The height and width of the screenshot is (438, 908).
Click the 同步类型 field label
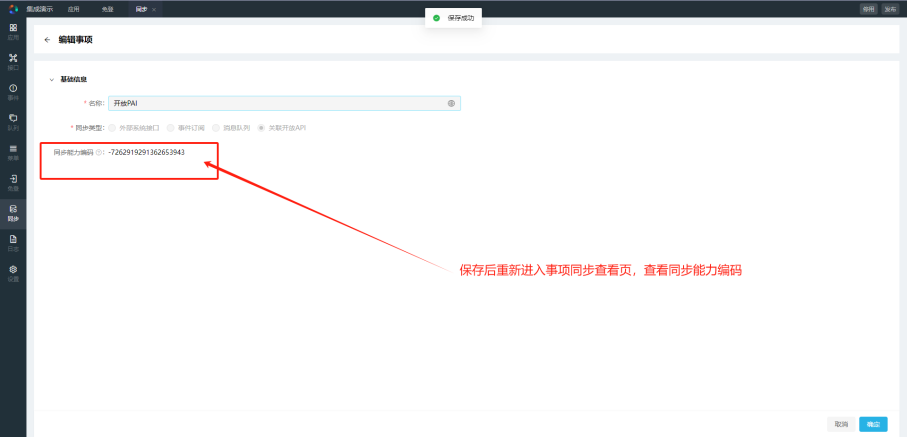coord(87,127)
